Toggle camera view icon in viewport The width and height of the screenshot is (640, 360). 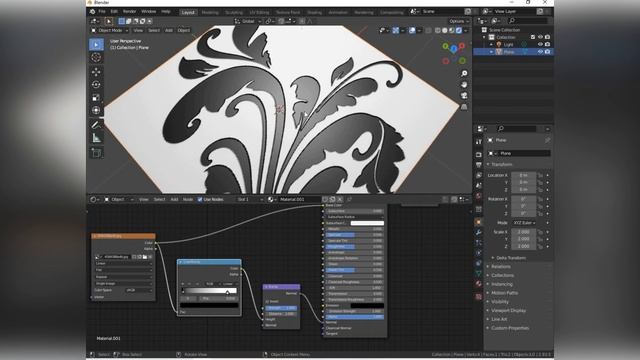tap(464, 96)
